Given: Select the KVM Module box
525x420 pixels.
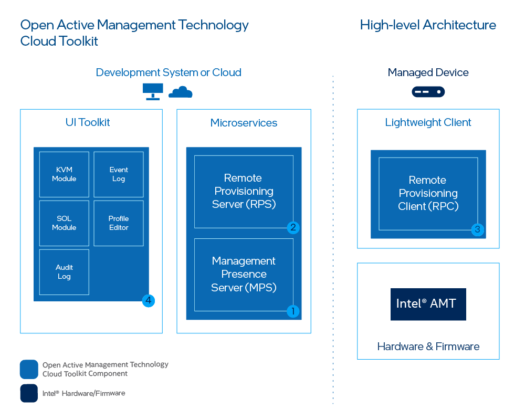Looking at the screenshot, I should [64, 174].
